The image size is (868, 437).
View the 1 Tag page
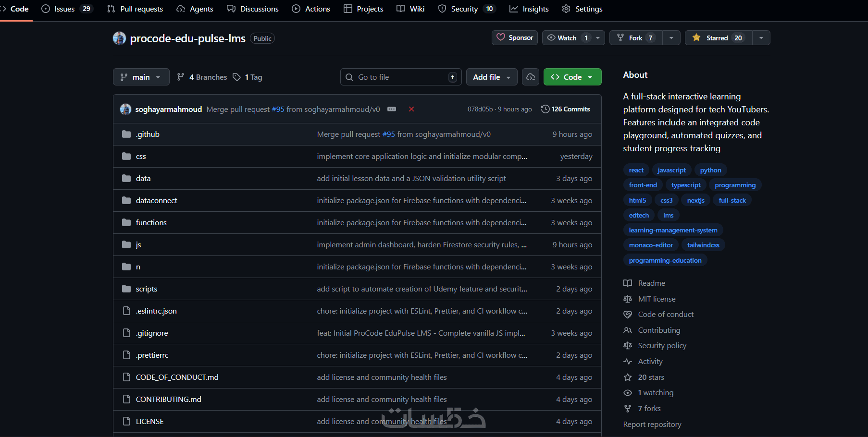(248, 77)
